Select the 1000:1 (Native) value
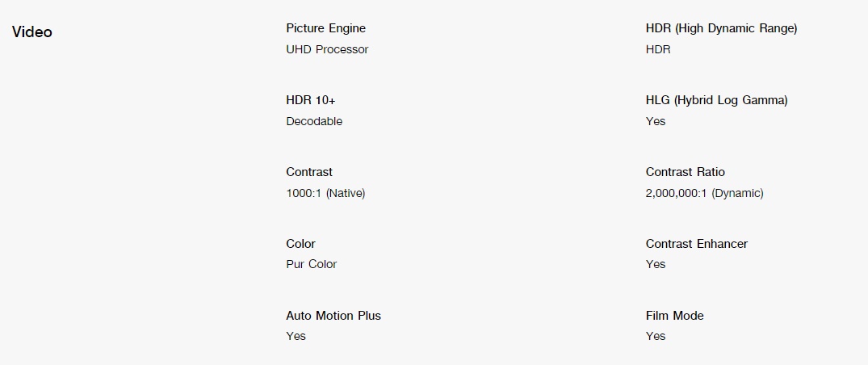 [325, 193]
